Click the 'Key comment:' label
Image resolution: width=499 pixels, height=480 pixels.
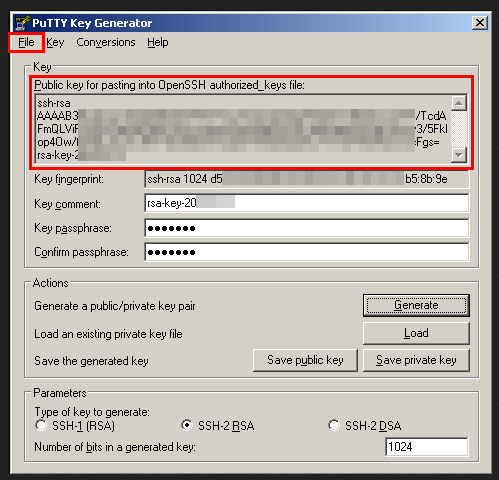(x=67, y=204)
